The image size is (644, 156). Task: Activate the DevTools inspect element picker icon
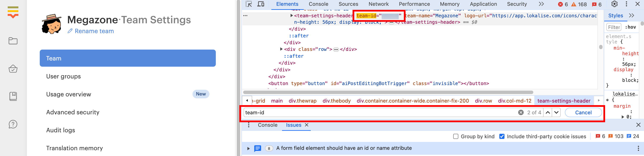tap(249, 4)
